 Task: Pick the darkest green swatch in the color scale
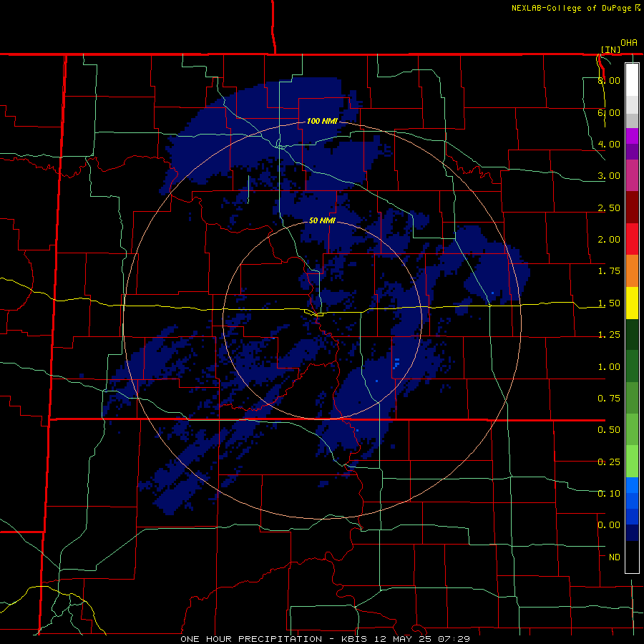click(632, 334)
